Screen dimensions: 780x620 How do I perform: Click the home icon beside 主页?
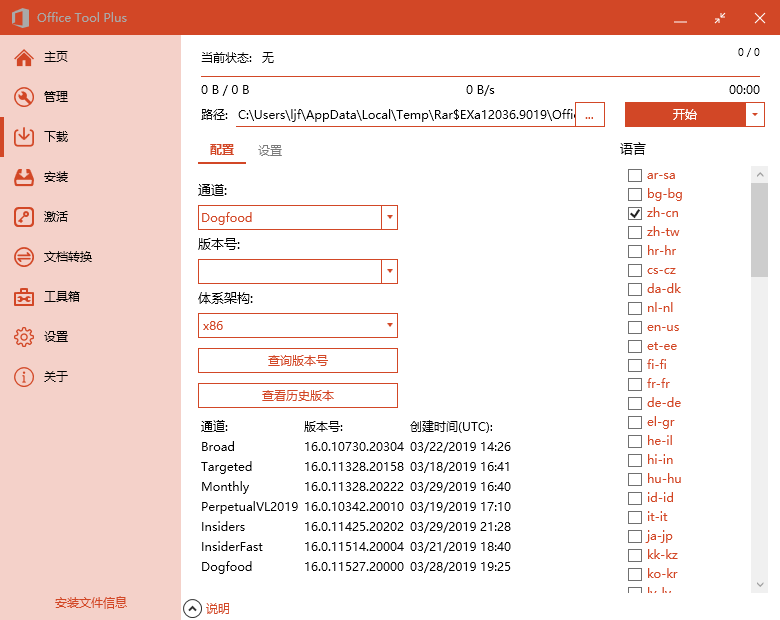point(24,57)
